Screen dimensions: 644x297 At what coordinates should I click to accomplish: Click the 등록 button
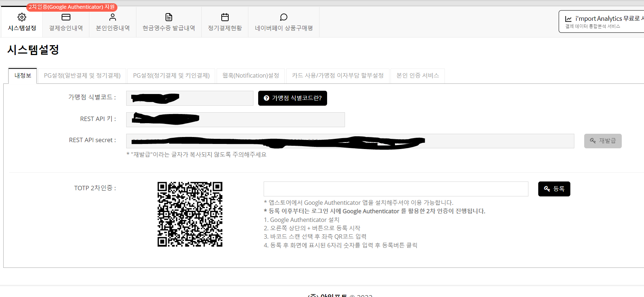(554, 189)
